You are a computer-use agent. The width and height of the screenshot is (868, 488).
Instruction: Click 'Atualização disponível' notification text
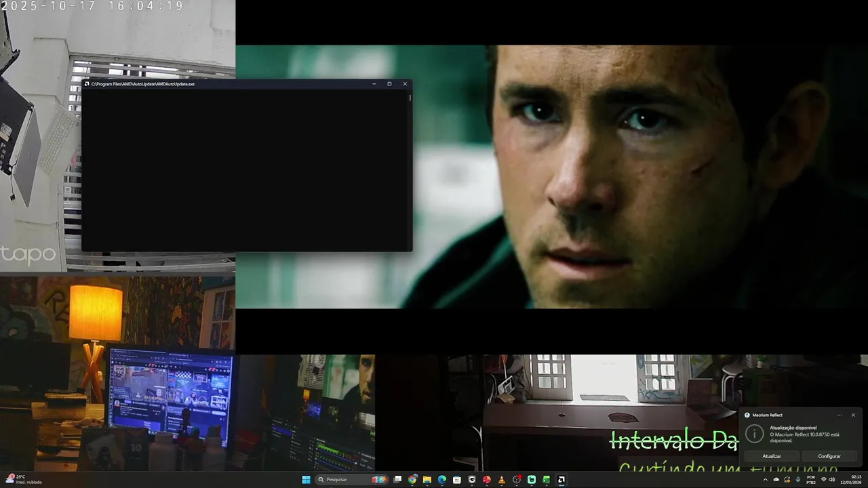[x=793, y=428]
